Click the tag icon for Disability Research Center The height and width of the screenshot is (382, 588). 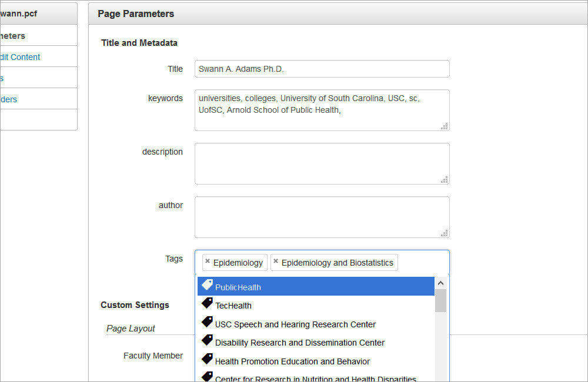point(207,340)
